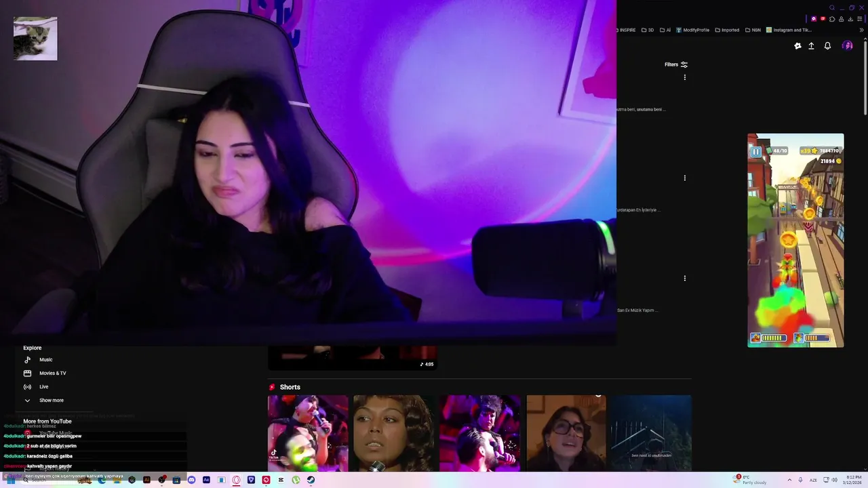Open the INSPIRE bookmark folder

[627, 30]
